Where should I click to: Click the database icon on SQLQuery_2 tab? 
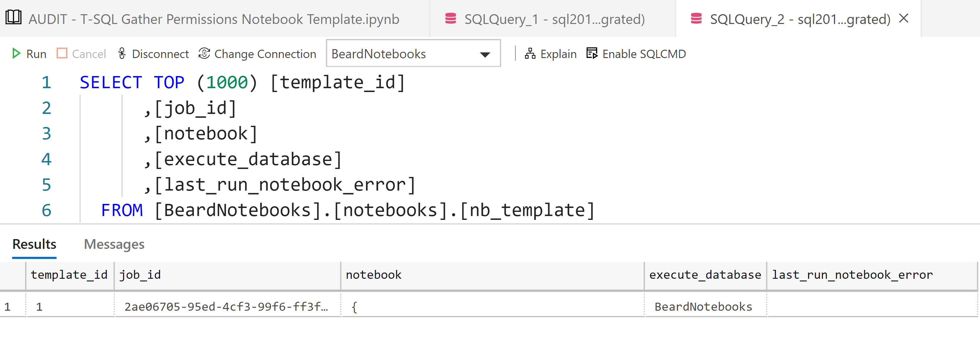[x=696, y=18]
